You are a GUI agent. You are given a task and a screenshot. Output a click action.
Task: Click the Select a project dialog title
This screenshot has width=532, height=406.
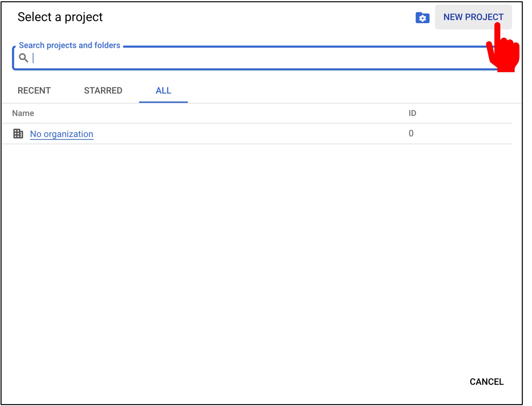point(60,17)
